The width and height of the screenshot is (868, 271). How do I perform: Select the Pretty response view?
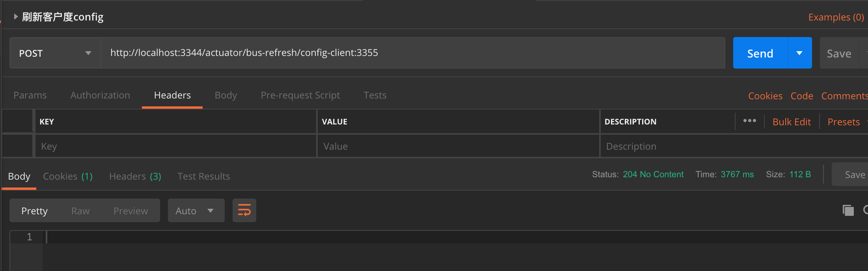(34, 211)
